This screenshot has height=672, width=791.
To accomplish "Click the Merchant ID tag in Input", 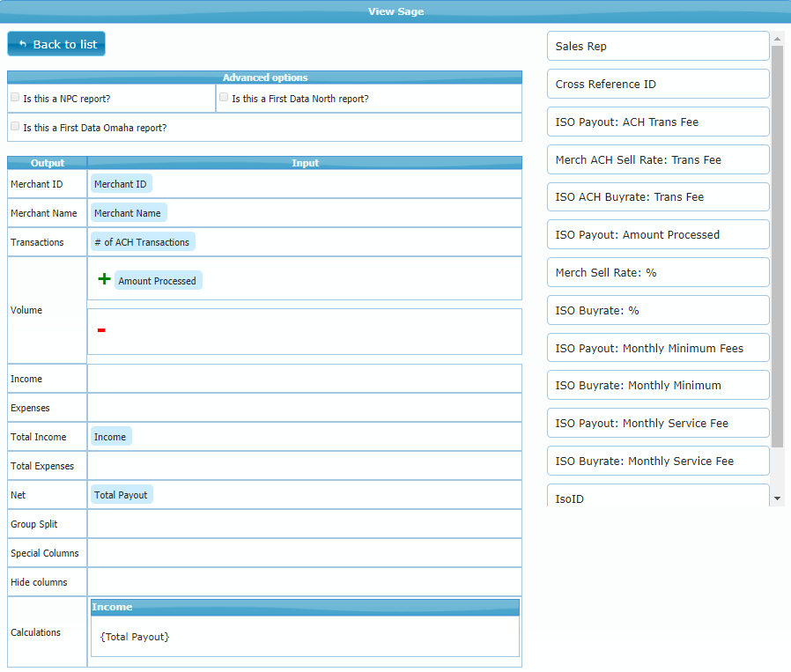I will pos(121,184).
